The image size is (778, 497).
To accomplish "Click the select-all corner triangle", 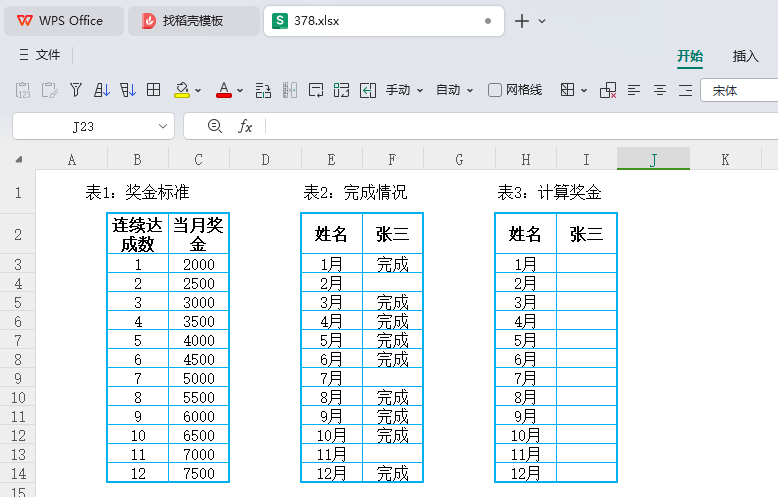I will click(x=18, y=159).
